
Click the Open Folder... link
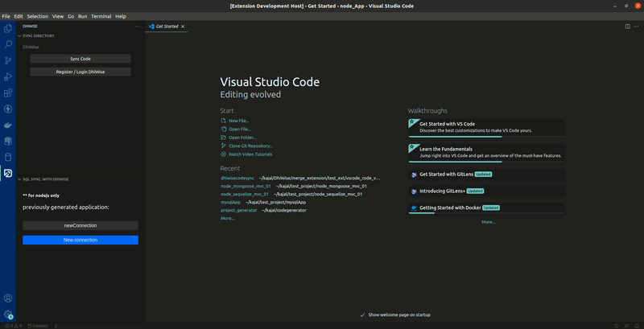point(243,138)
